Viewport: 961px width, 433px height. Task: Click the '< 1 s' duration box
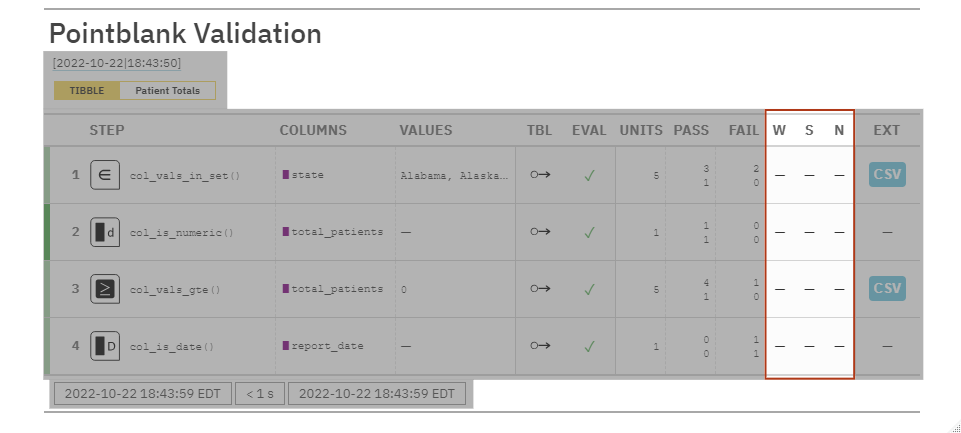[x=260, y=393]
